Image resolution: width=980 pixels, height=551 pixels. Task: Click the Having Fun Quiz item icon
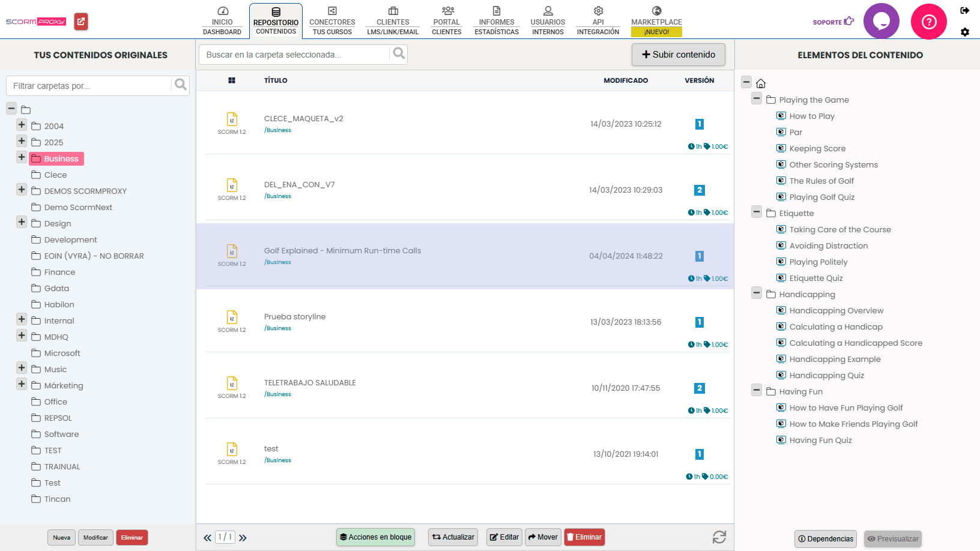click(781, 440)
